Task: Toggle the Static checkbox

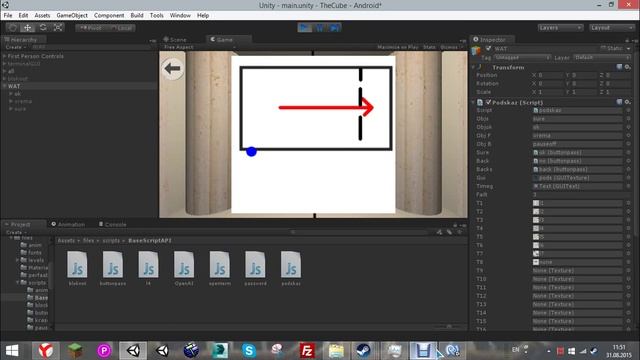Action: click(x=603, y=49)
